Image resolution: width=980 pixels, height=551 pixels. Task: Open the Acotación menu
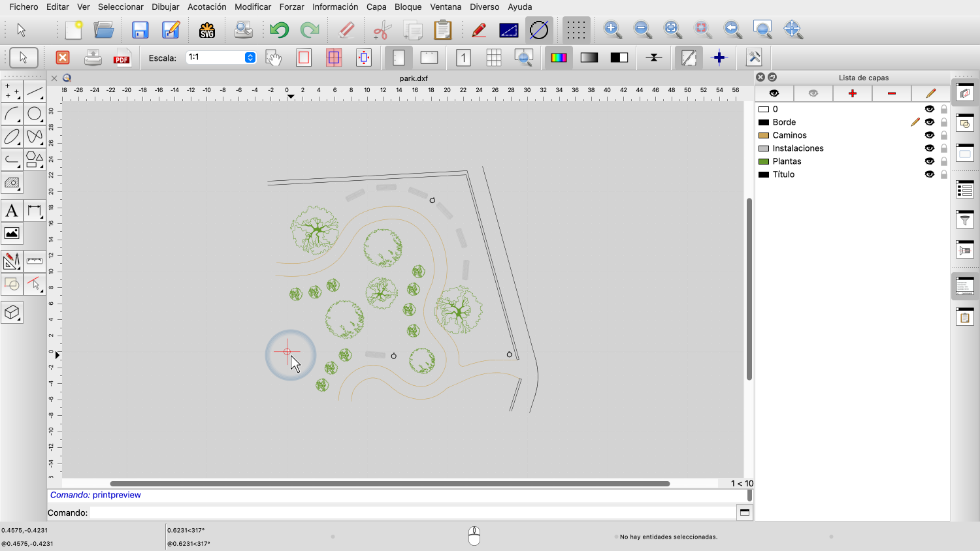pos(206,7)
